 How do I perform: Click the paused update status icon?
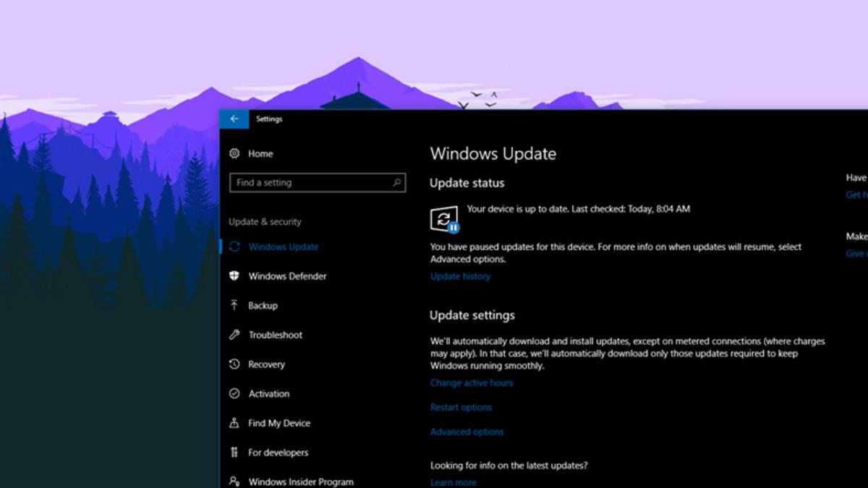click(446, 218)
